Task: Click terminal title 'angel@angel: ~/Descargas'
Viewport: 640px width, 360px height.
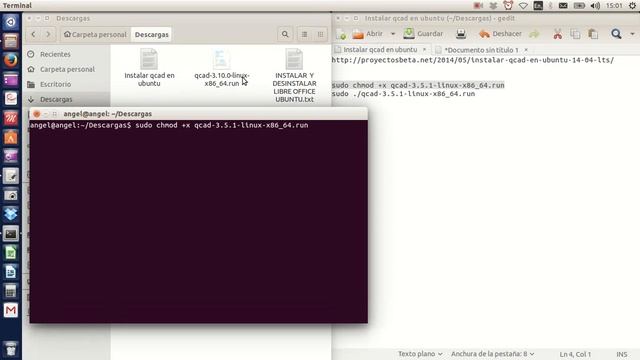Action: click(x=108, y=114)
